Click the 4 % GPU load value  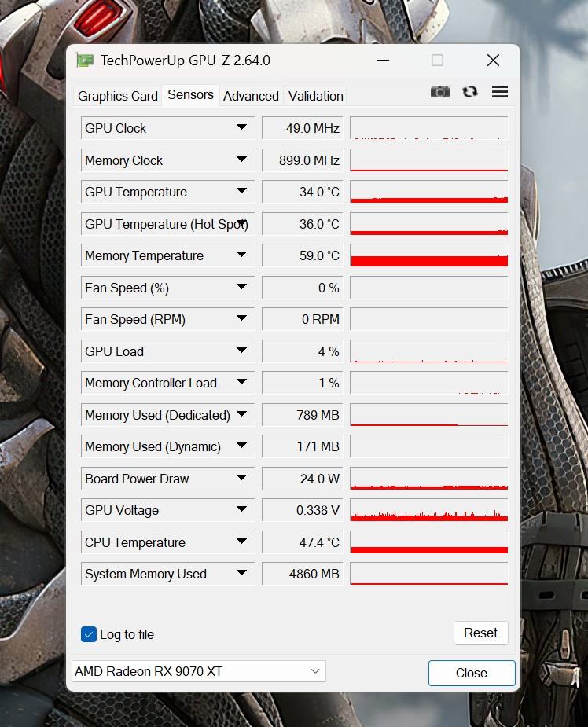(303, 351)
